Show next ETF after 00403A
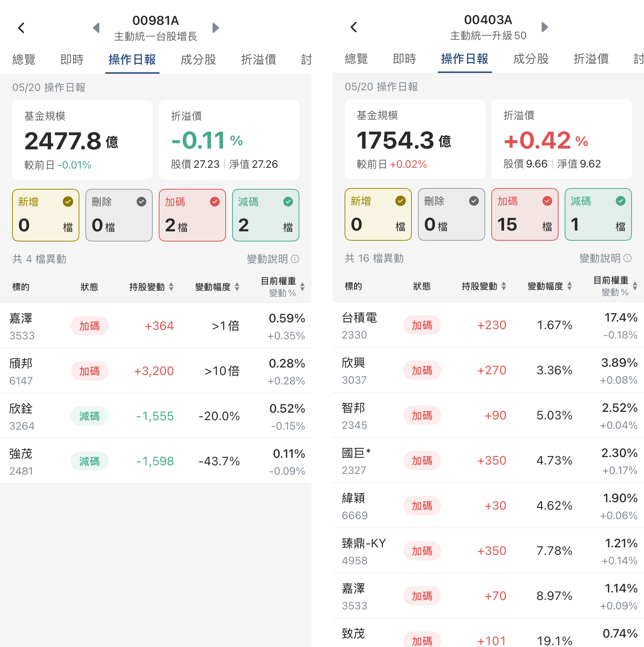This screenshot has height=647, width=644. tap(545, 27)
